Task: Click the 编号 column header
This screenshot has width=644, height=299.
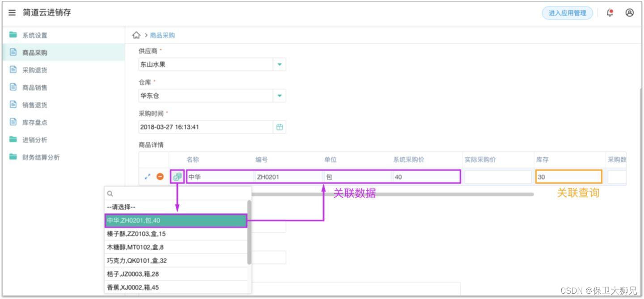Action: [262, 160]
